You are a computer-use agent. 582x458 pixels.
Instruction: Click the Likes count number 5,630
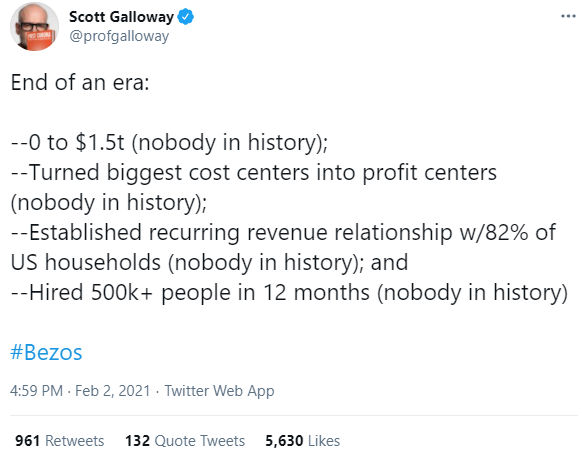pyautogui.click(x=284, y=441)
